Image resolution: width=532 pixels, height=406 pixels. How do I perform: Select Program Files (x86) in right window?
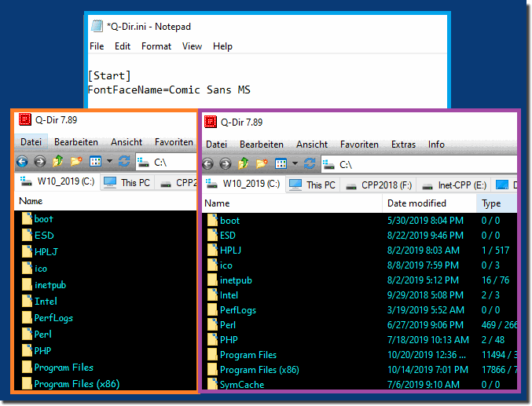point(259,370)
